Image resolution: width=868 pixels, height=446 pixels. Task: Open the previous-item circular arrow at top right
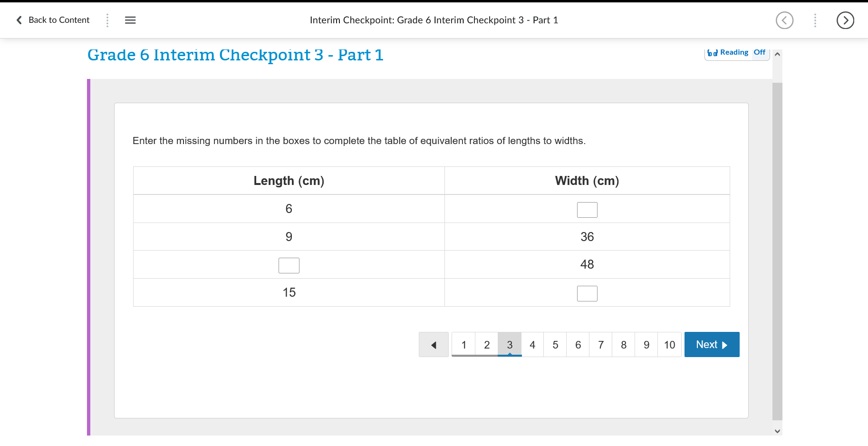pyautogui.click(x=784, y=20)
